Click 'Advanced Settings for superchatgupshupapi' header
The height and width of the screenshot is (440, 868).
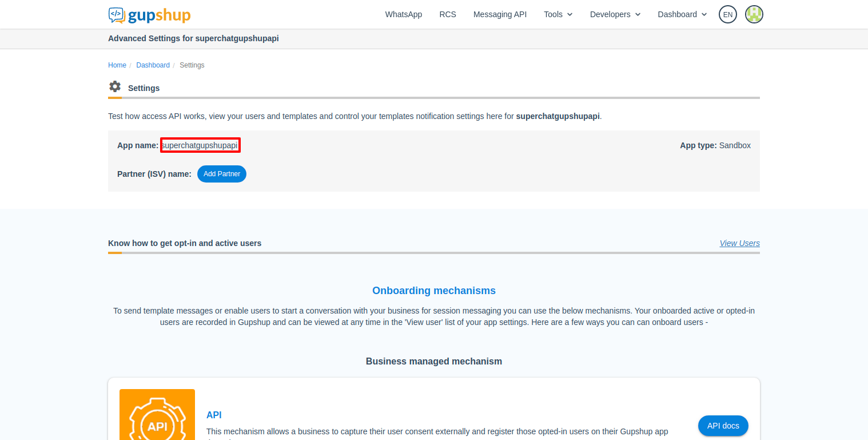(193, 39)
